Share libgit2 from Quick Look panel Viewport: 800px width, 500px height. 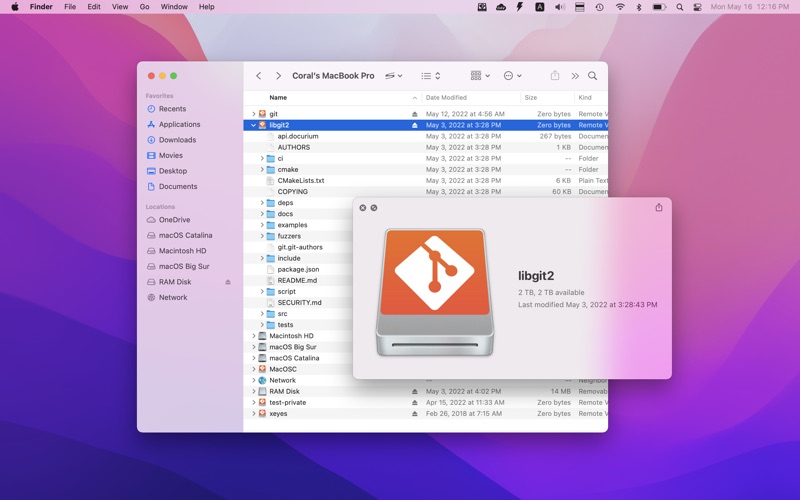659,207
